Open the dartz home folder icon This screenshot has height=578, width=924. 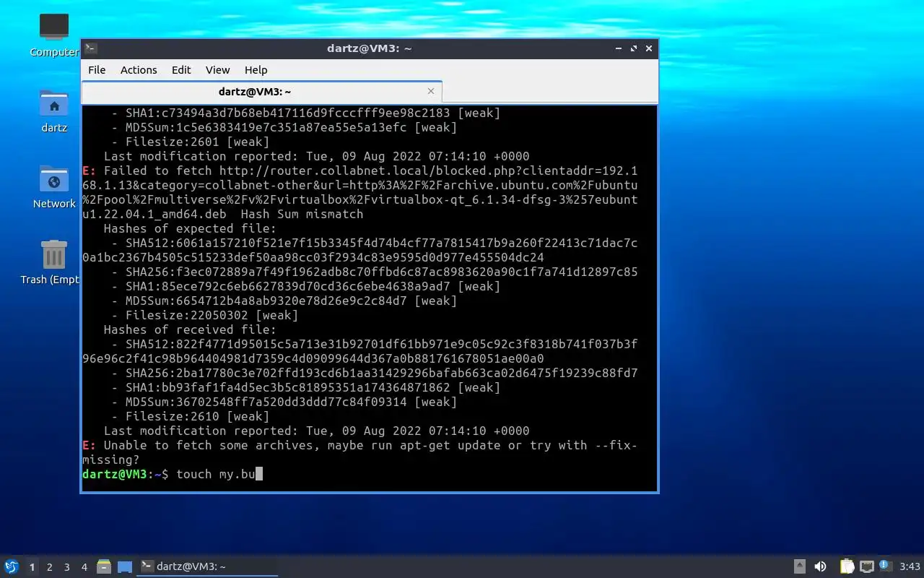(x=54, y=104)
